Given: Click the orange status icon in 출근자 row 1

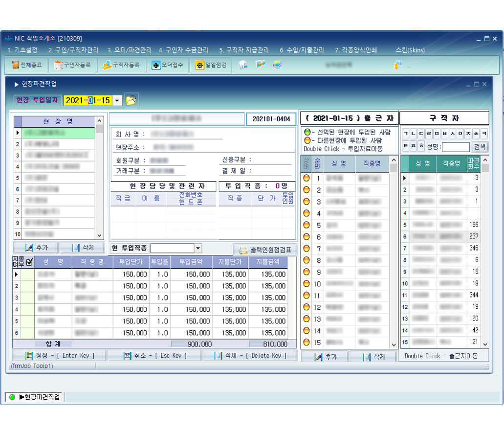Looking at the screenshot, I should coord(307,179).
